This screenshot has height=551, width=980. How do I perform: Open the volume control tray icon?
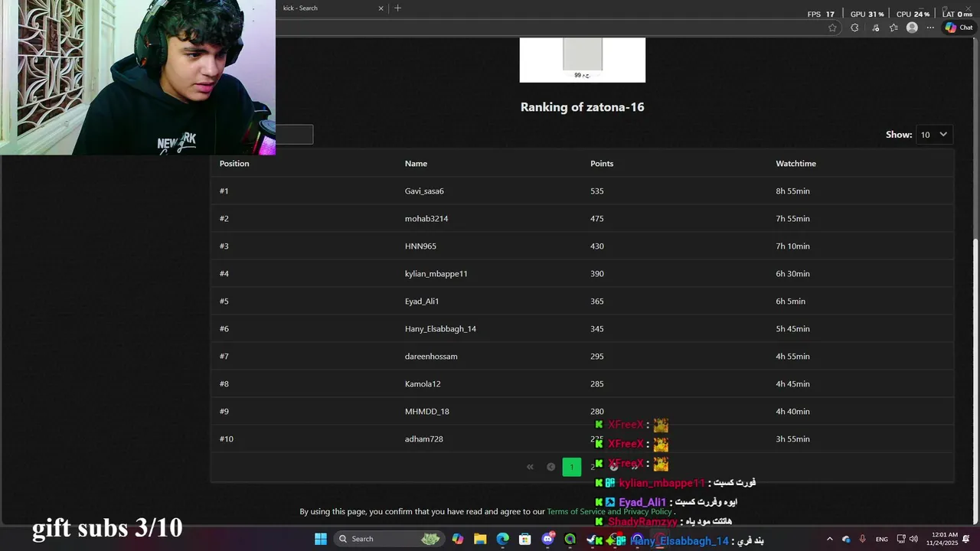pos(913,539)
